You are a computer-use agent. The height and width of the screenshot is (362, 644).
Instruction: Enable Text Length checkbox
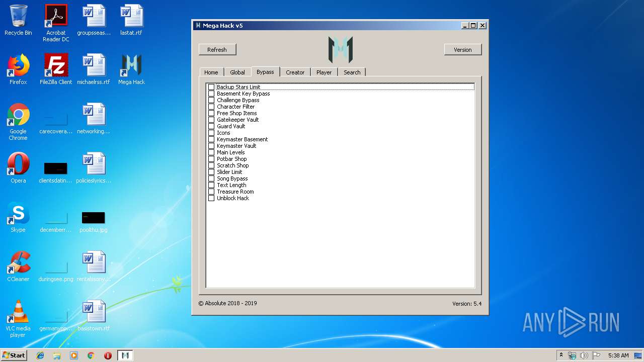pos(211,185)
